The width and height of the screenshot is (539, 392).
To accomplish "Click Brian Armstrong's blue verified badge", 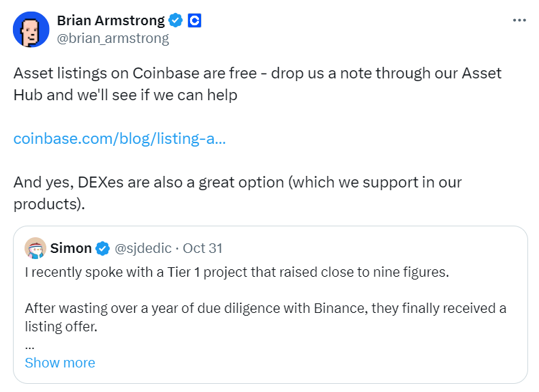I will coord(176,20).
